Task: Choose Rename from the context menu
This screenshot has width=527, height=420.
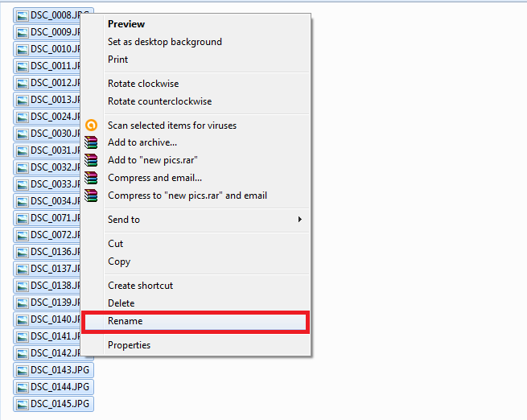Action: (126, 321)
